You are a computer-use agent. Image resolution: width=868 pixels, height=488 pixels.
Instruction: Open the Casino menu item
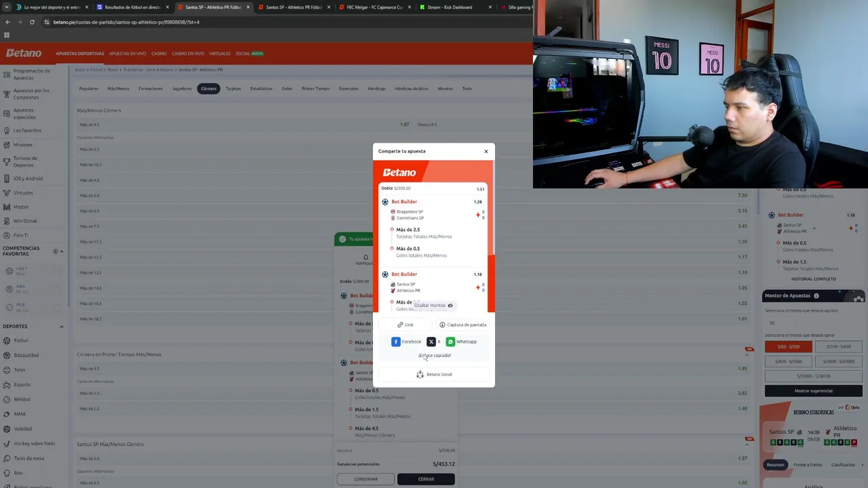[x=159, y=54]
